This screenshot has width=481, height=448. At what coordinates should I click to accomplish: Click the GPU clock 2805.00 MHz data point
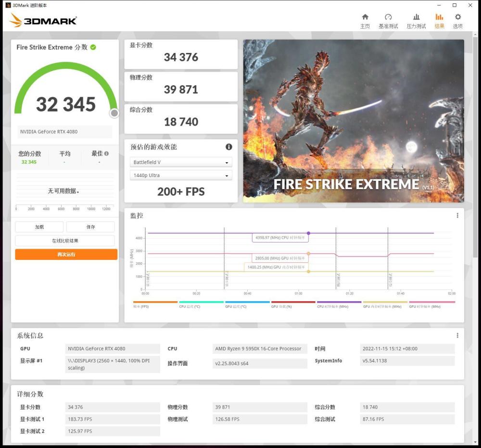309,254
